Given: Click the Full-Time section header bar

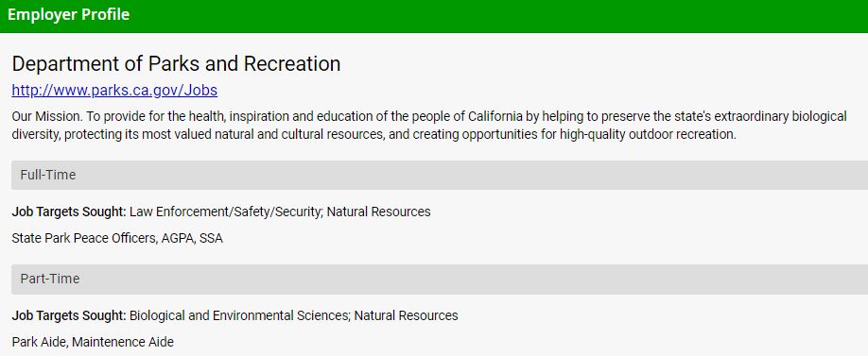Looking at the screenshot, I should click(x=440, y=176).
